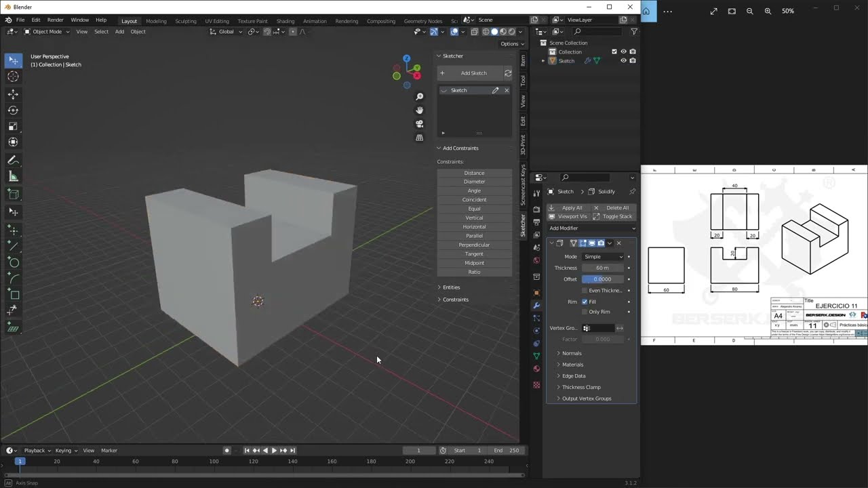The height and width of the screenshot is (488, 868).
Task: Edit the Sketch entry with the pencil icon
Action: click(x=496, y=90)
